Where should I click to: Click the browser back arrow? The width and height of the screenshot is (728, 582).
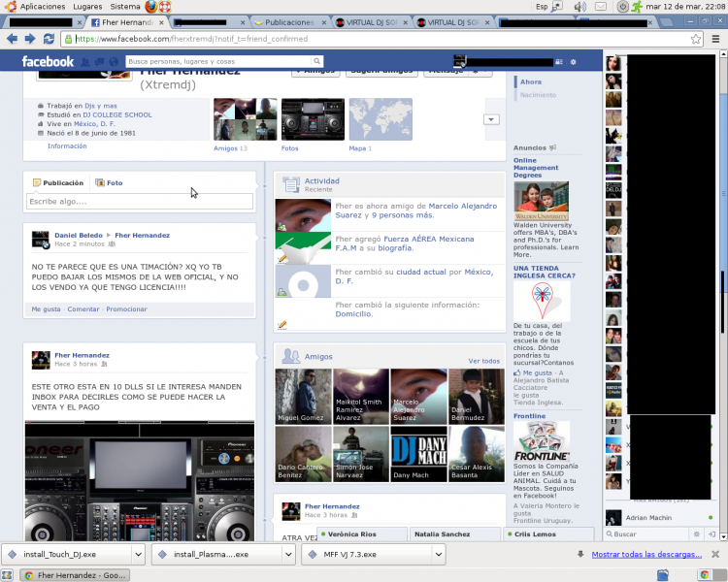(x=12, y=39)
